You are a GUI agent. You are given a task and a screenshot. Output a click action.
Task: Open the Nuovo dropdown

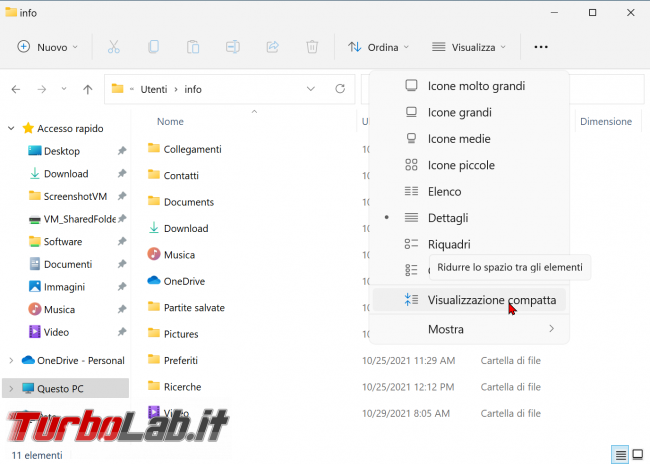click(x=47, y=47)
